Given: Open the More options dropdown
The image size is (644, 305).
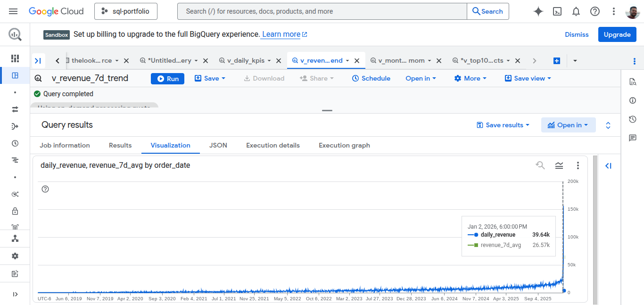Looking at the screenshot, I should 470,79.
